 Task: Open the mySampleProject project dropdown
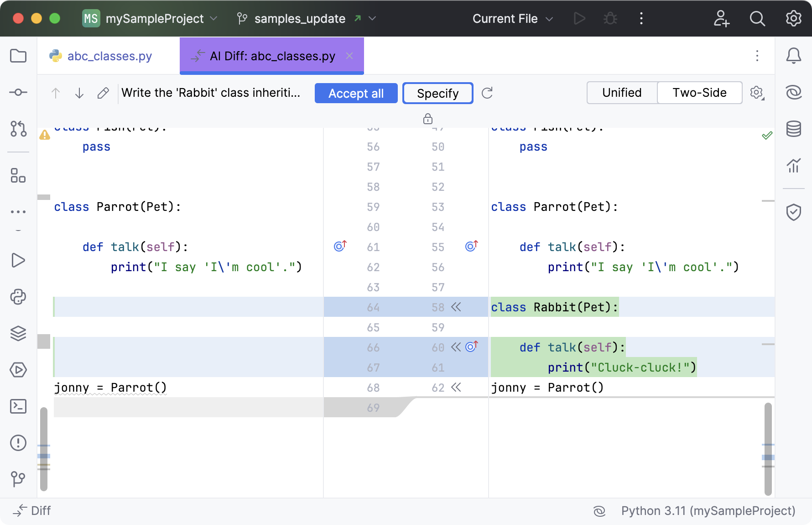click(x=150, y=18)
